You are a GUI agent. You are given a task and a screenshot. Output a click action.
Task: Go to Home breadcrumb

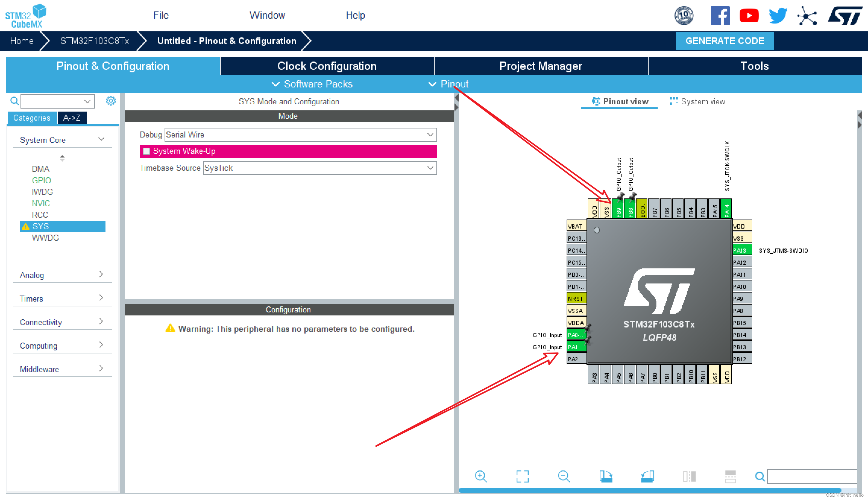[22, 41]
